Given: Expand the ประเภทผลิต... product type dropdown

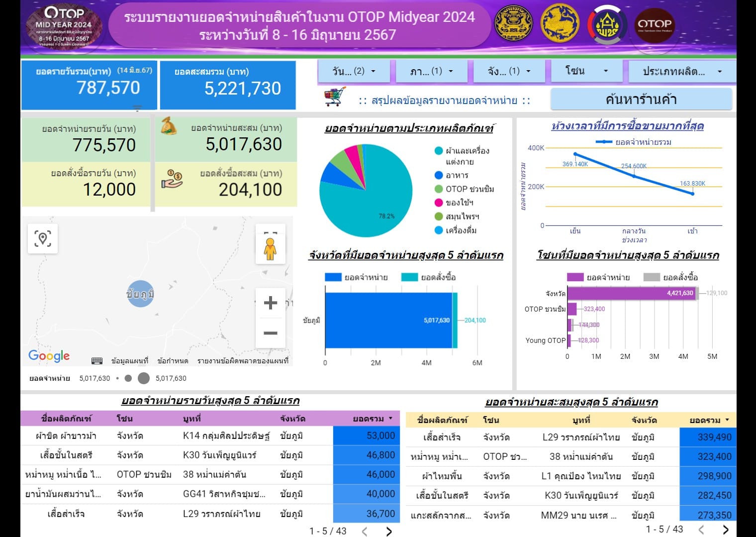Looking at the screenshot, I should [680, 71].
